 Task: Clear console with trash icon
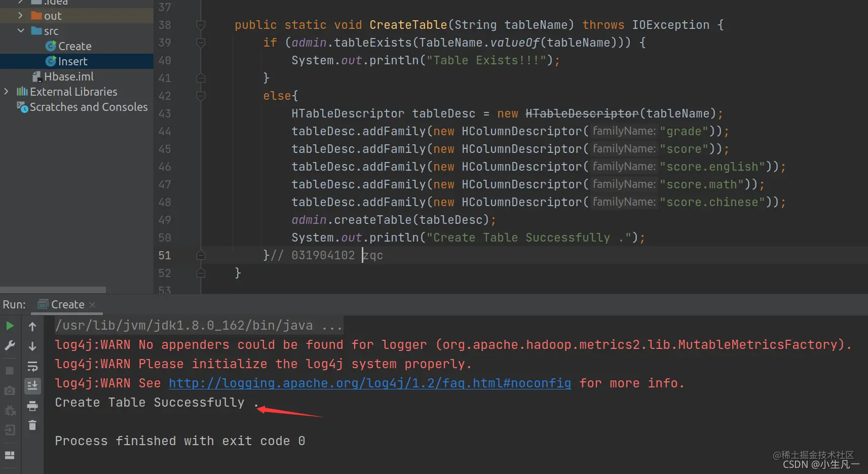tap(32, 425)
